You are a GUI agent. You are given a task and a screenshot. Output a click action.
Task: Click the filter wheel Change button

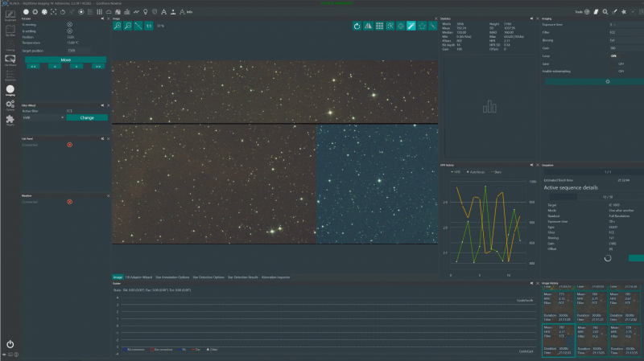[x=87, y=117]
